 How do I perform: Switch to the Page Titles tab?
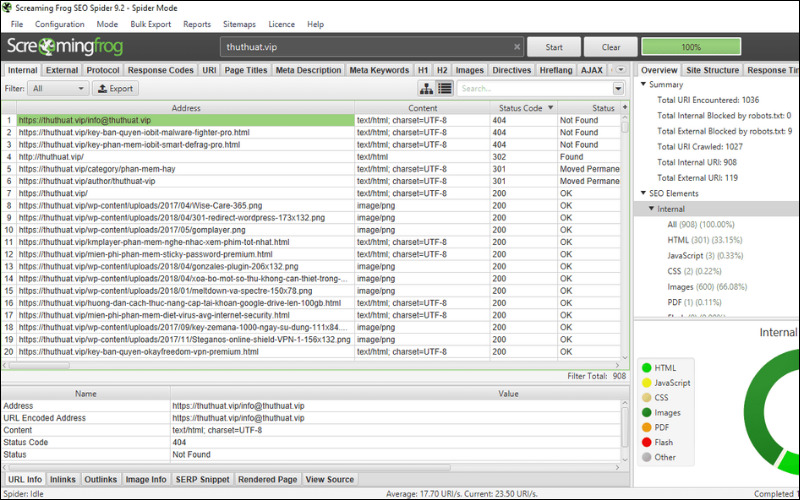[245, 70]
